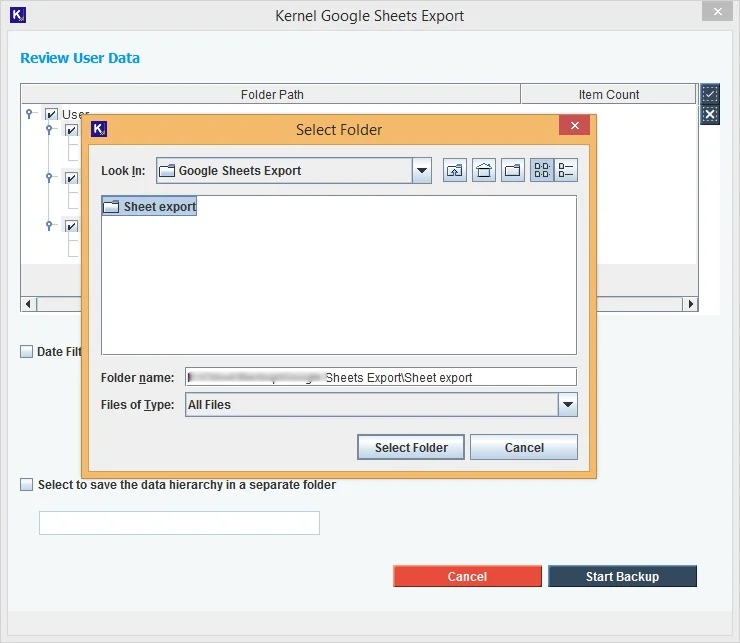Expand the Files of Type dropdown
Screen dimensions: 740x643
568,405
